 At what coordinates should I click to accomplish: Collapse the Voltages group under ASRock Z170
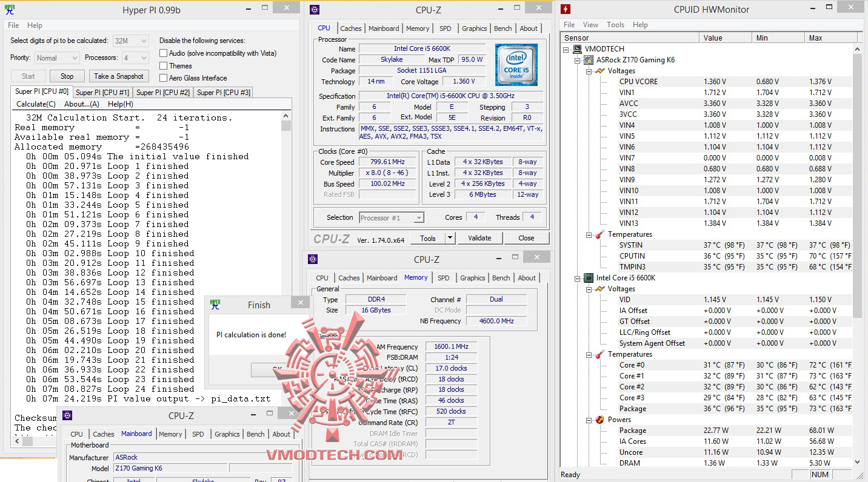tap(589, 71)
